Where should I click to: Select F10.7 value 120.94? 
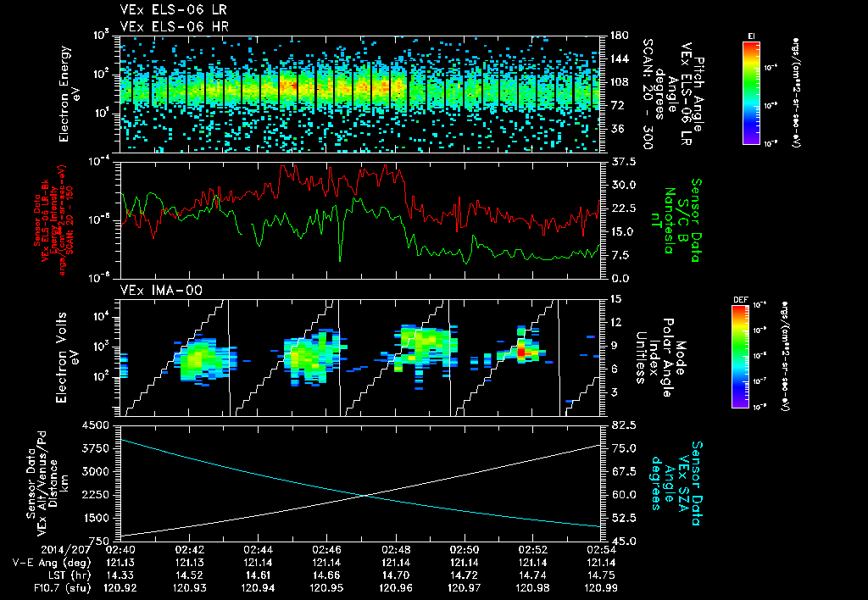coord(258,588)
